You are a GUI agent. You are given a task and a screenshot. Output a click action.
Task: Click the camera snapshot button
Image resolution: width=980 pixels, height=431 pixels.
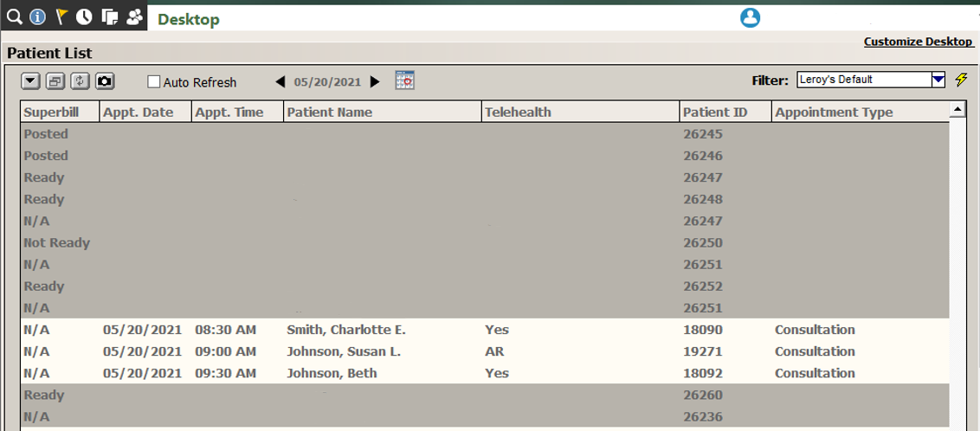pyautogui.click(x=105, y=81)
